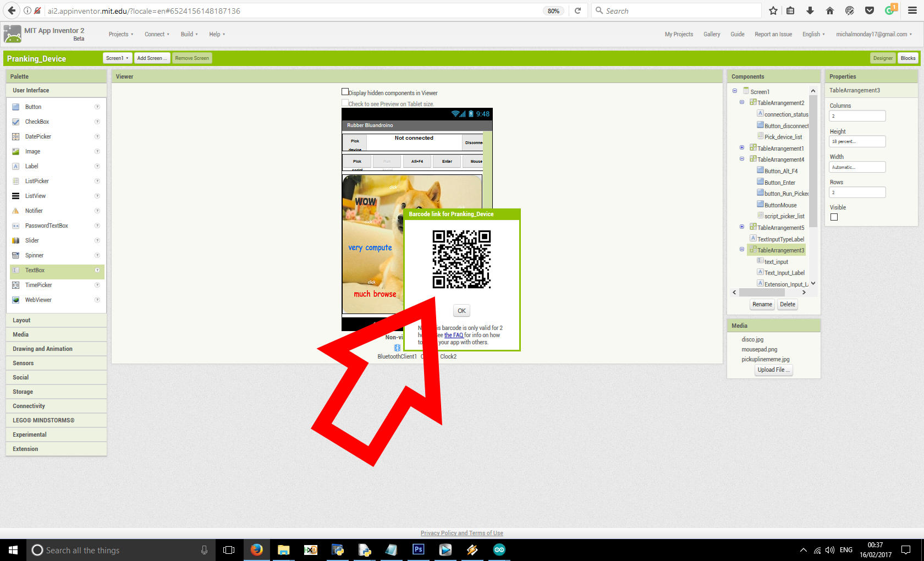Collapse the TableArrangement2 node

pyautogui.click(x=742, y=102)
